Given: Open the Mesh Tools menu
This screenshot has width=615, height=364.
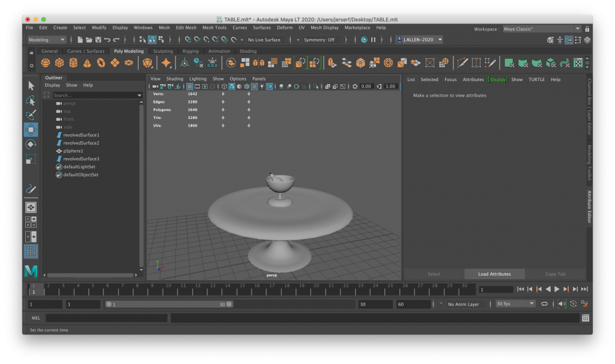Looking at the screenshot, I should click(x=214, y=28).
